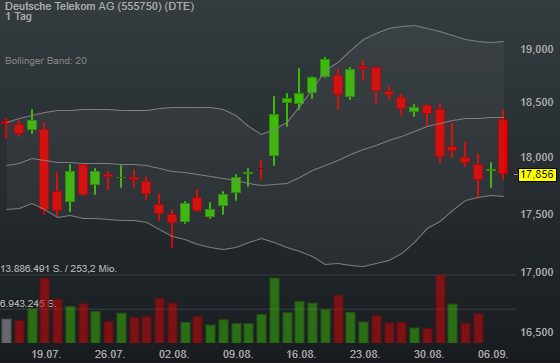This screenshot has height=363, width=560.
Task: Click the 30.08. date label
Action: (429, 354)
